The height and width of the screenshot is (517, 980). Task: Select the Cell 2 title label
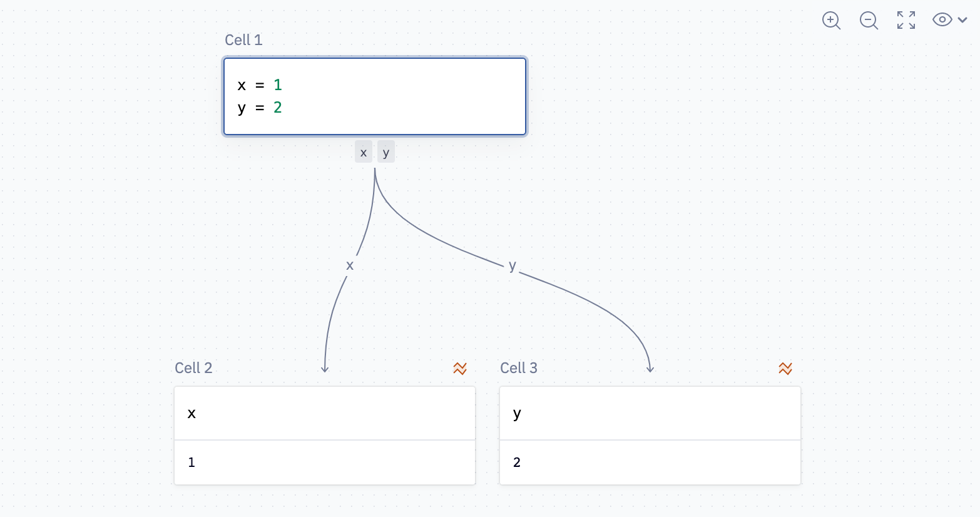[x=193, y=368]
